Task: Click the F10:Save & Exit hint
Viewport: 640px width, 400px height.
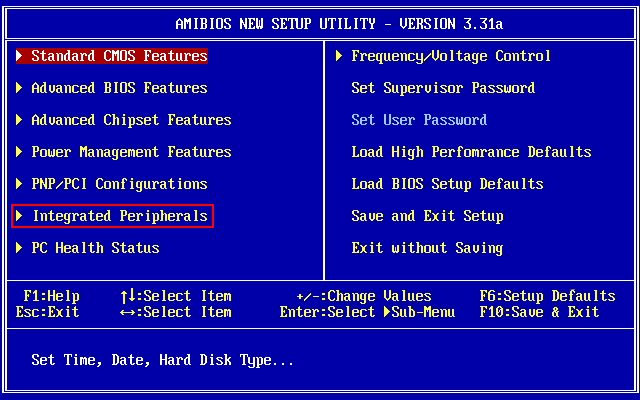Action: point(540,312)
